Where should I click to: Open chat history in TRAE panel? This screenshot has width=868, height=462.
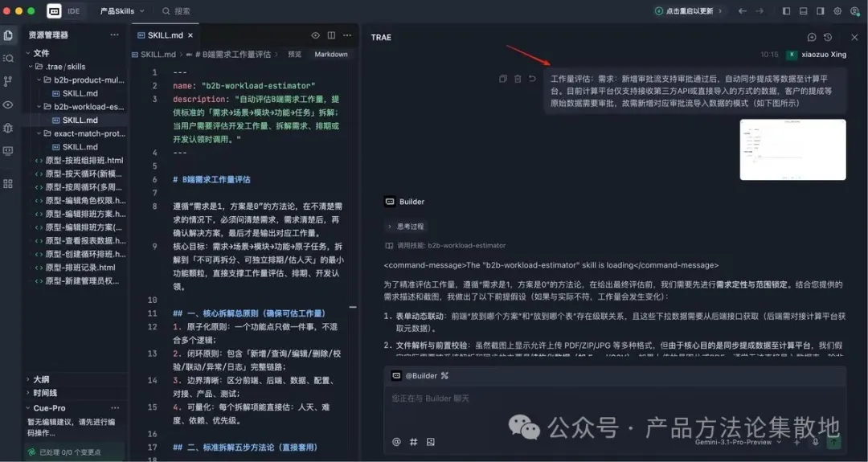828,37
